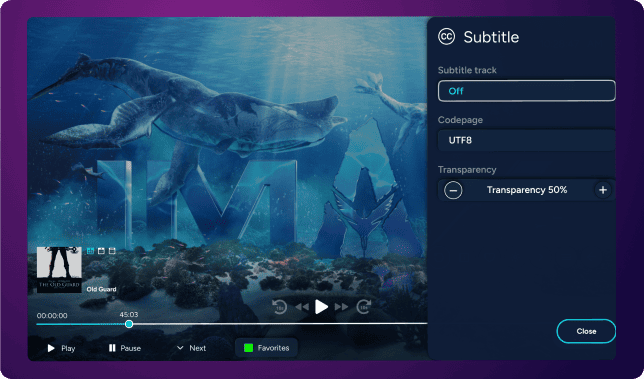The image size is (644, 379).
Task: Decrease transparency with the minus button
Action: (453, 190)
